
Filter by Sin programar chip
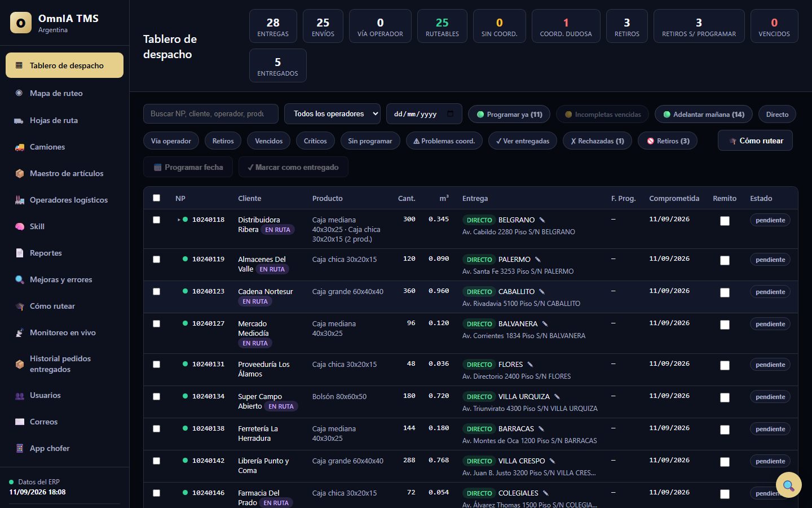pyautogui.click(x=370, y=141)
